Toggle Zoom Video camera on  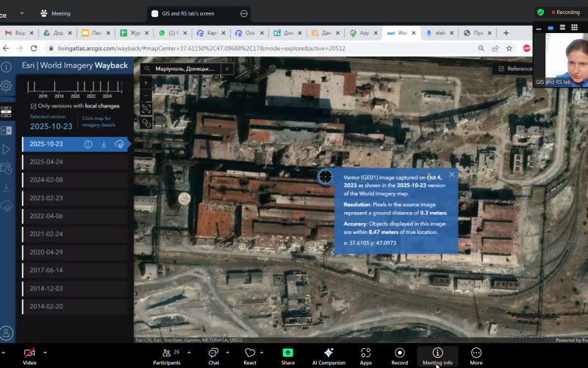pos(29,353)
